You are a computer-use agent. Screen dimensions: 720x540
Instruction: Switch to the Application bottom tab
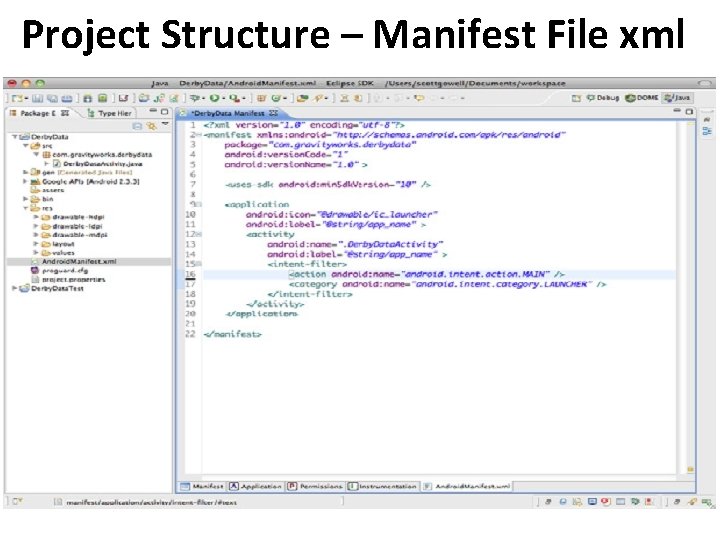(x=255, y=486)
